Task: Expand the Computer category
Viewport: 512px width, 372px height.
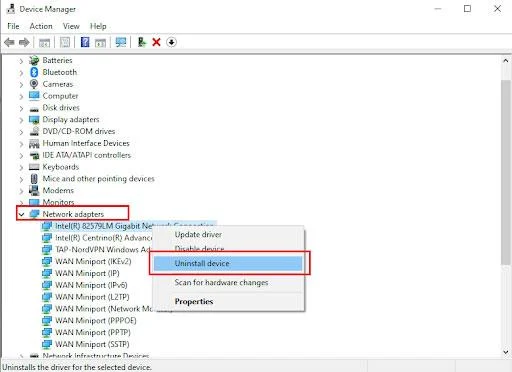Action: (21, 97)
